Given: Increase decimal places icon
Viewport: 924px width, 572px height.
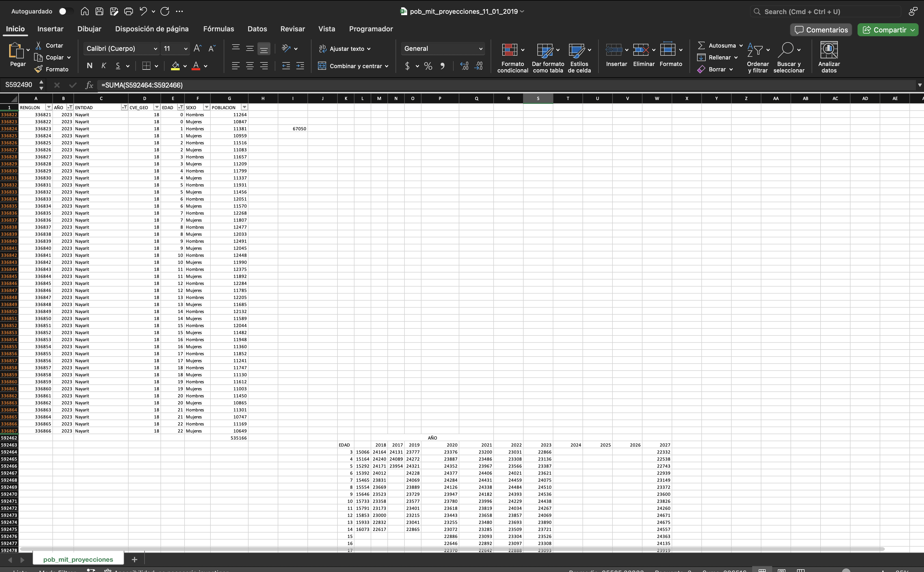Looking at the screenshot, I should coord(464,66).
